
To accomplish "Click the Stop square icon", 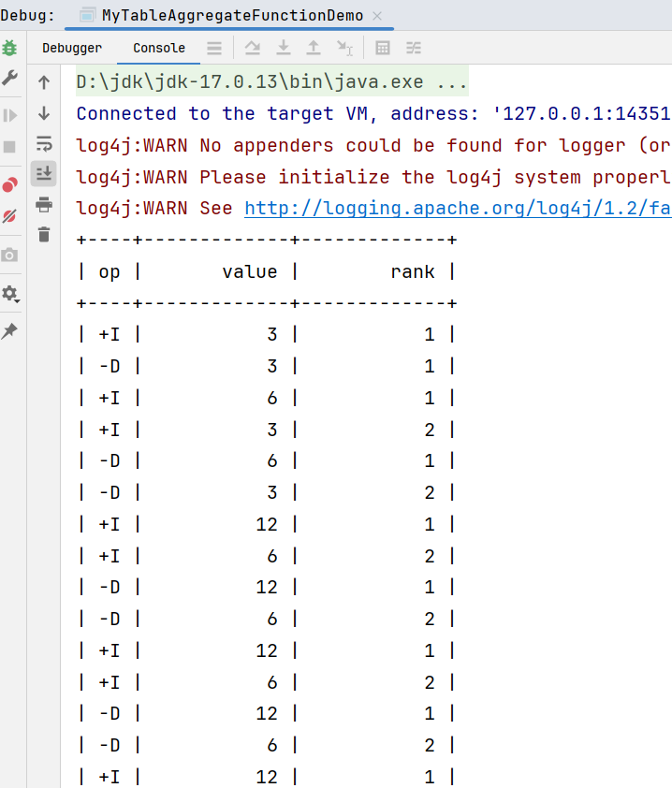I will 9,147.
